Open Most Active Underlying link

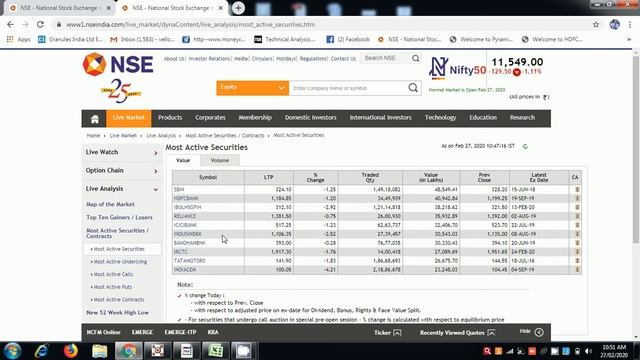pyautogui.click(x=120, y=262)
